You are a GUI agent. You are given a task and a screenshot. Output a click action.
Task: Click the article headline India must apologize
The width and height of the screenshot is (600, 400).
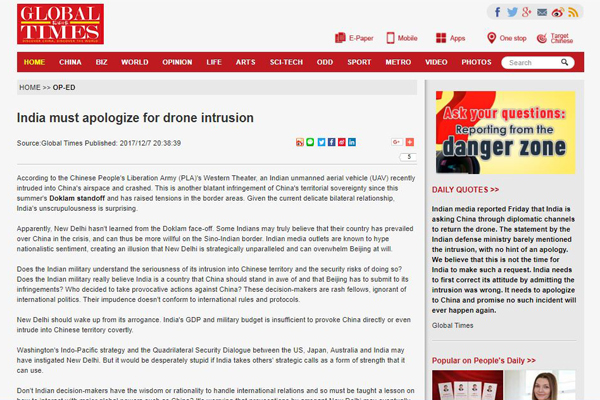tap(135, 118)
